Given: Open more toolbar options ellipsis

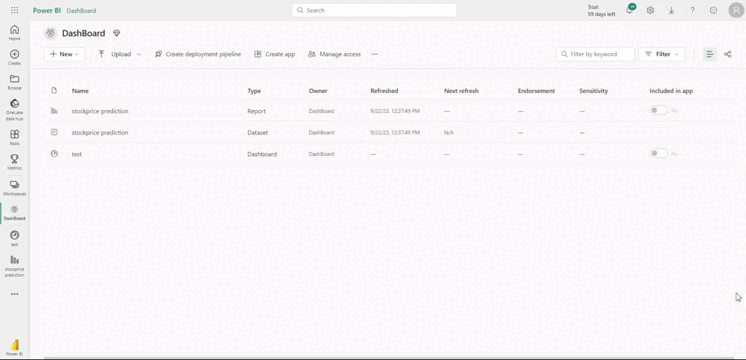Looking at the screenshot, I should [x=375, y=54].
